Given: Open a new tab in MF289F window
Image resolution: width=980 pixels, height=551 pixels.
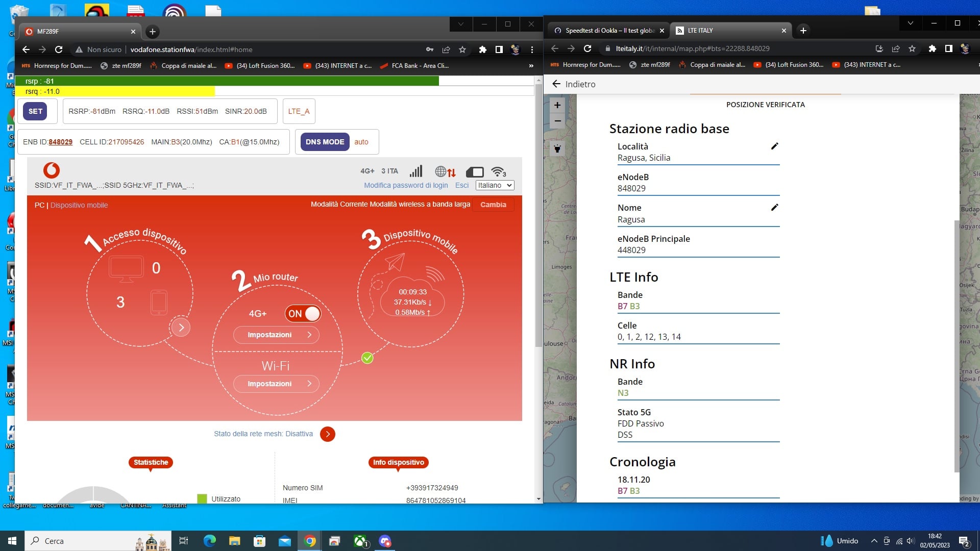Looking at the screenshot, I should coord(152,32).
